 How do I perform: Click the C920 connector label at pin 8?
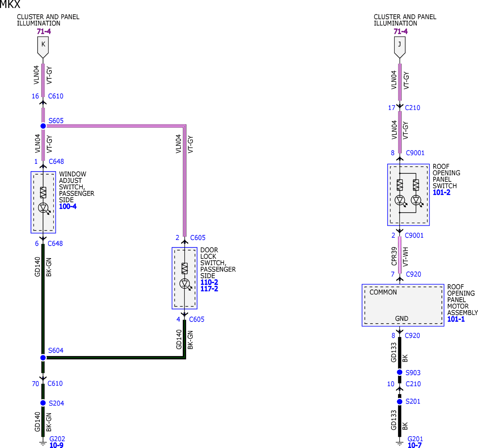click(x=412, y=335)
